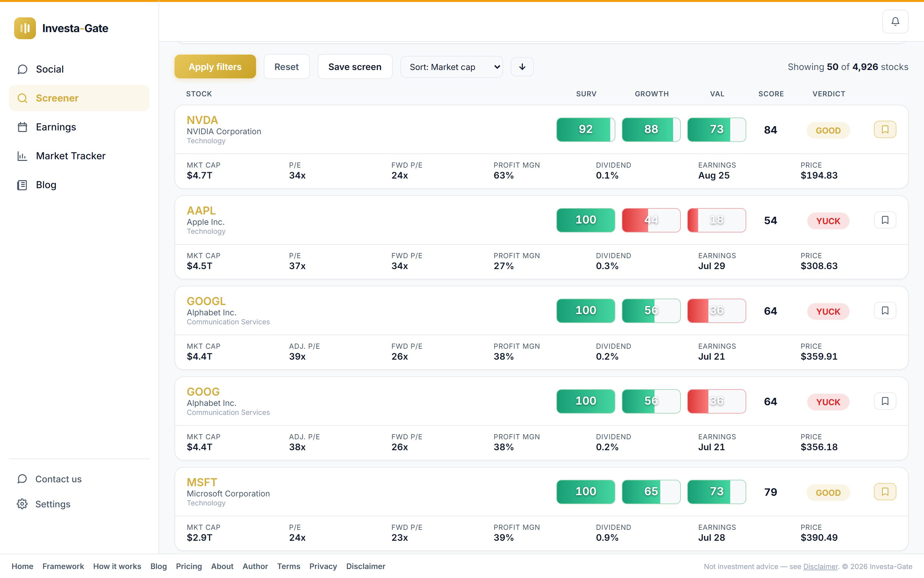Viewport: 924px width, 578px height.
Task: Click AAPL earnings date Jul 29
Action: [x=711, y=266]
